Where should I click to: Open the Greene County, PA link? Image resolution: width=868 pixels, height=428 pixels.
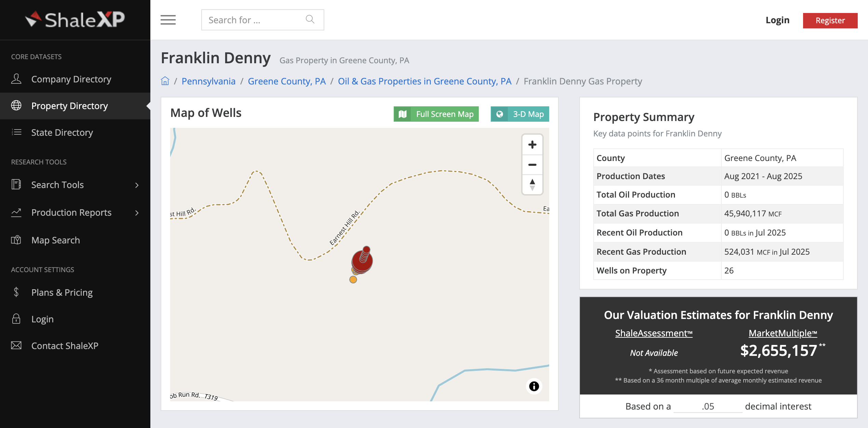click(286, 81)
